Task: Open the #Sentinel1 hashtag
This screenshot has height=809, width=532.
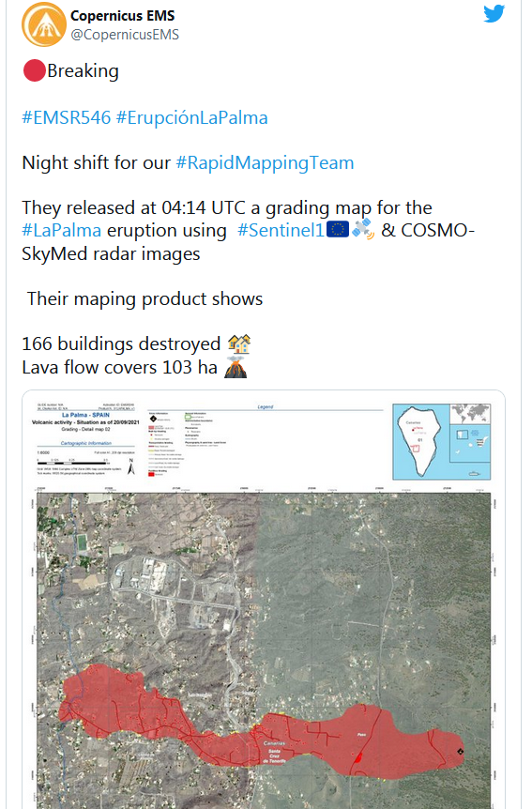Action: click(281, 230)
